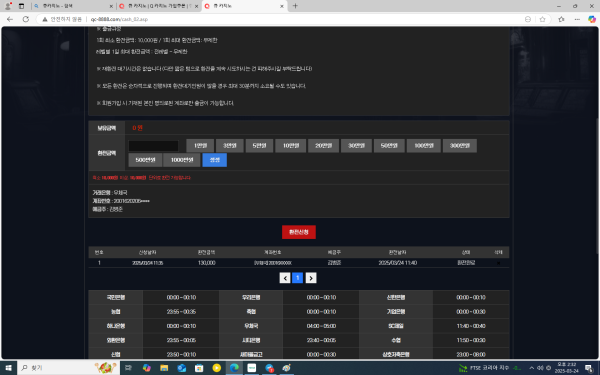This screenshot has width=600, height=375.
Task: Reload the page with refresh icon
Action: (x=26, y=19)
